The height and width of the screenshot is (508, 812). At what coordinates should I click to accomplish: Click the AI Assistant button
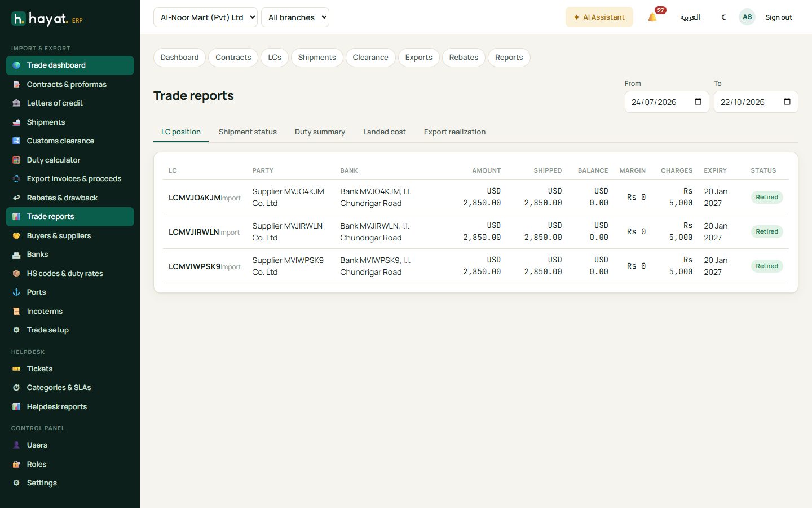[599, 17]
